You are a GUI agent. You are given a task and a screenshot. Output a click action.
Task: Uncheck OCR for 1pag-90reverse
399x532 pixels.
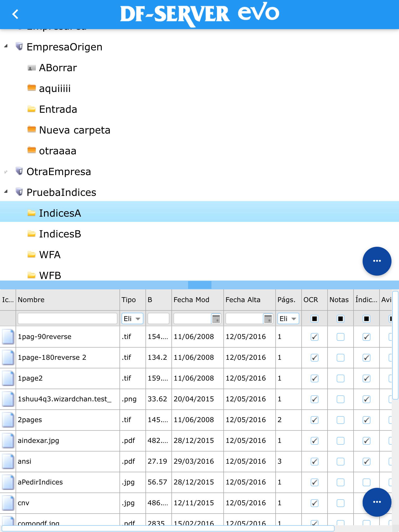pos(315,337)
